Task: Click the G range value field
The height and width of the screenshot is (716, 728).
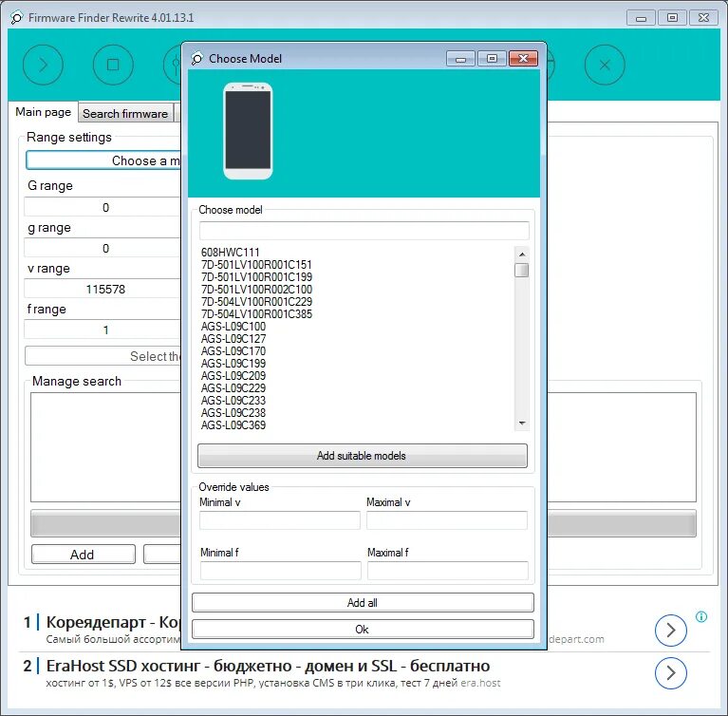Action: coord(103,207)
